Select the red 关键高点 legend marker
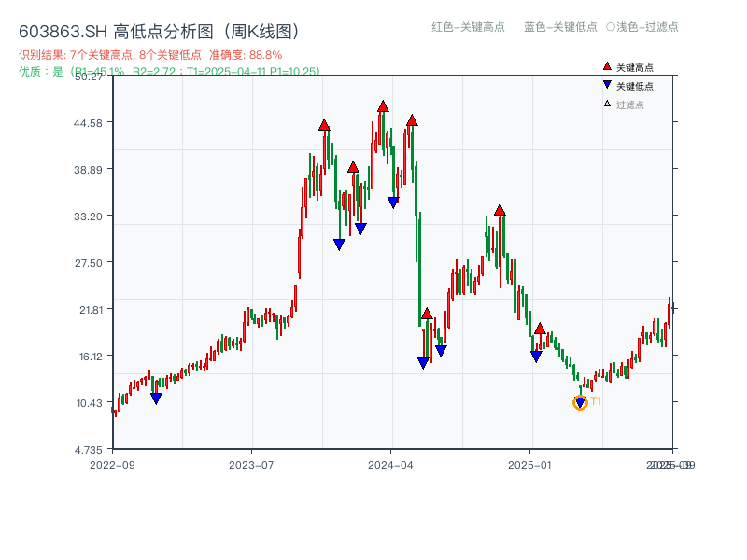Viewport: 747px width, 560px height. coord(607,66)
